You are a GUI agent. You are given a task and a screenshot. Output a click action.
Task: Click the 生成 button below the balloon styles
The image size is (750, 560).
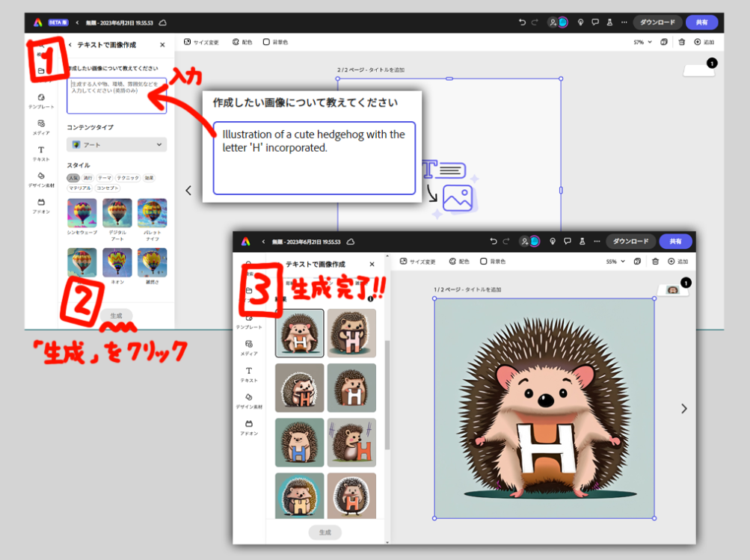(x=116, y=316)
